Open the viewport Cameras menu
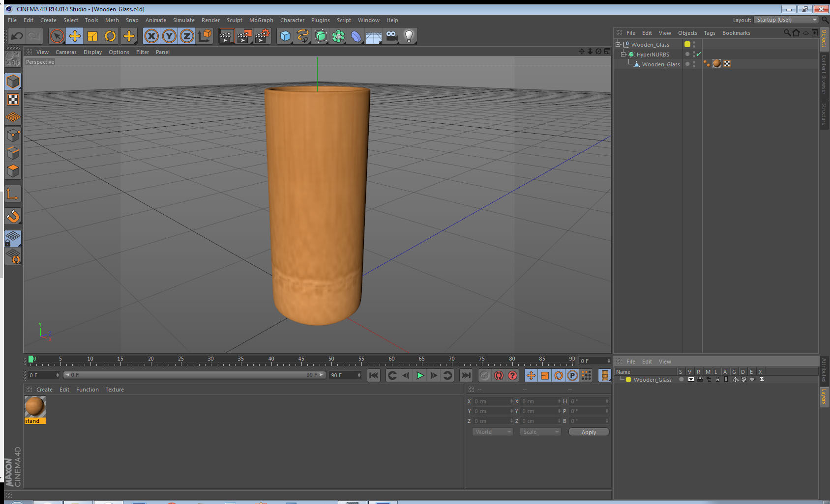830x504 pixels. point(66,52)
